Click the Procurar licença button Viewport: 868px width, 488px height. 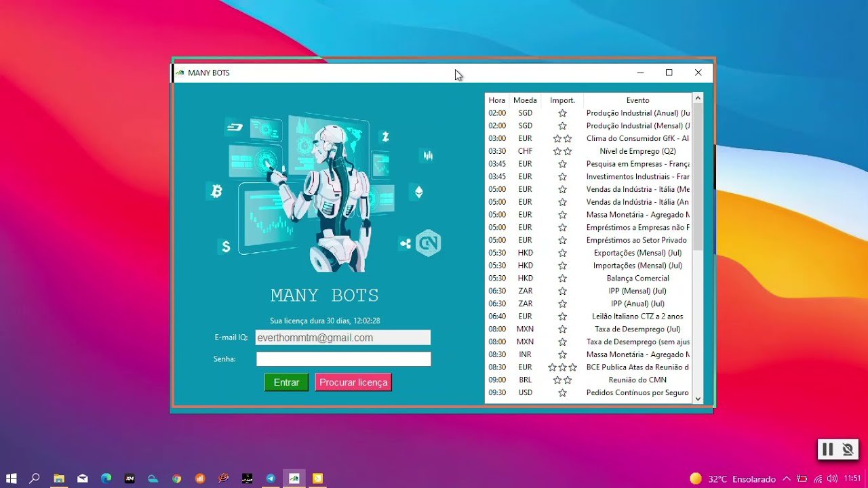coord(353,382)
